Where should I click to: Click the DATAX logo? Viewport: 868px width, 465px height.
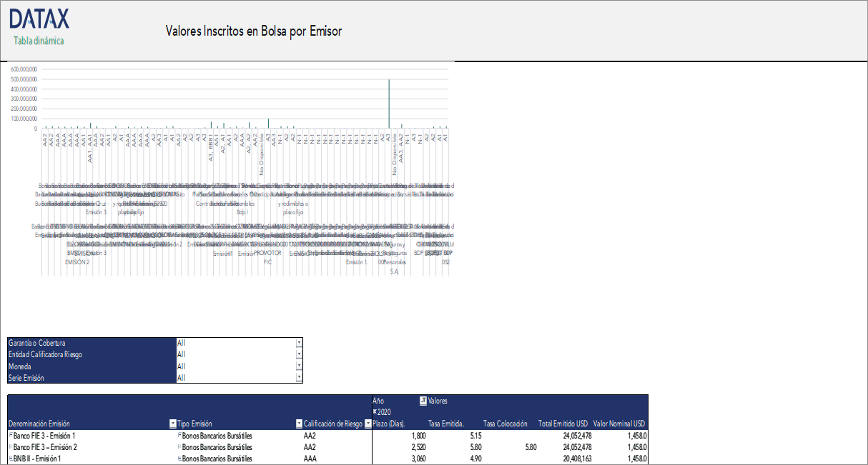[39, 19]
